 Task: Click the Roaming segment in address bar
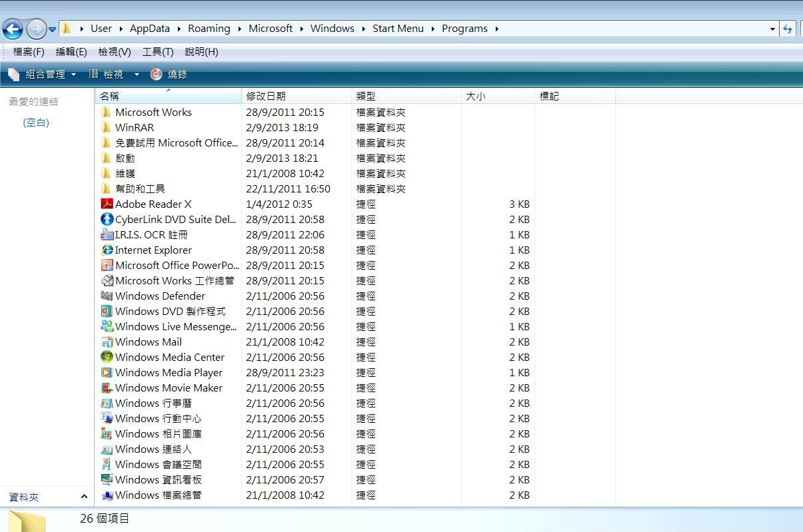pos(209,29)
